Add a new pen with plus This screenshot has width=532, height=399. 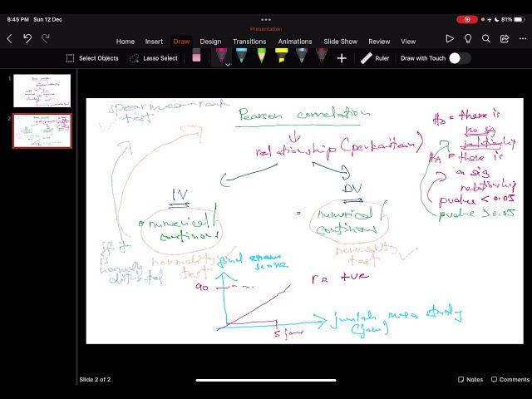pyautogui.click(x=342, y=58)
